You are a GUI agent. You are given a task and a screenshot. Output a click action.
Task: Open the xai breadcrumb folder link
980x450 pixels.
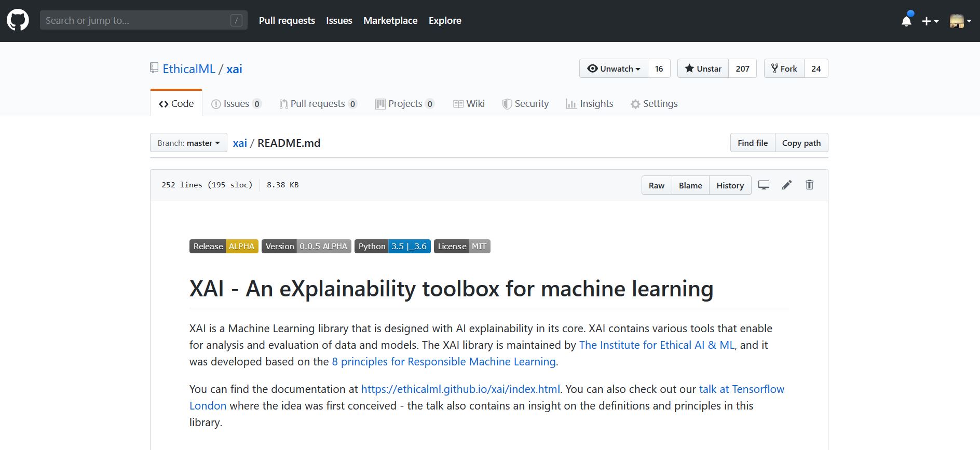click(x=240, y=143)
